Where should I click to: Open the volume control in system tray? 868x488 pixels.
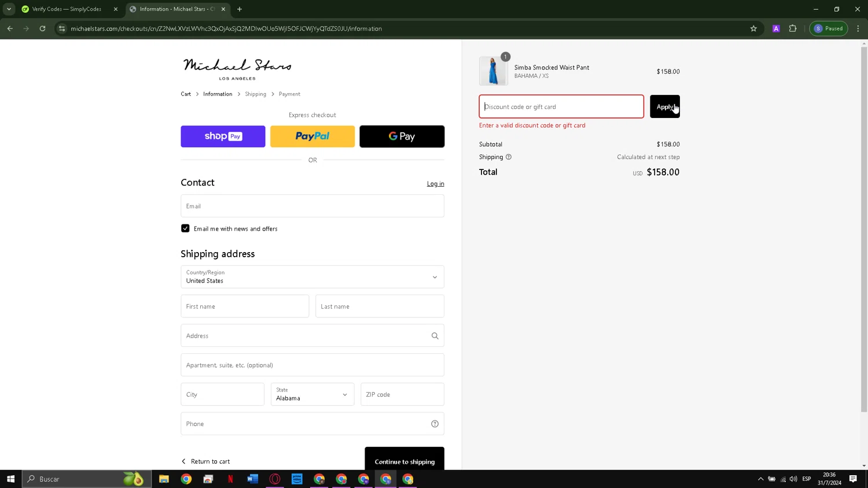(793, 479)
